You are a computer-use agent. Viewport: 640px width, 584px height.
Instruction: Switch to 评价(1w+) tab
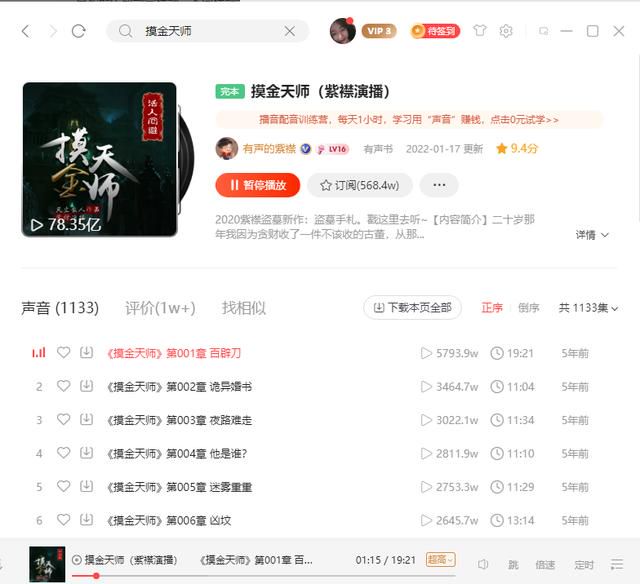160,308
